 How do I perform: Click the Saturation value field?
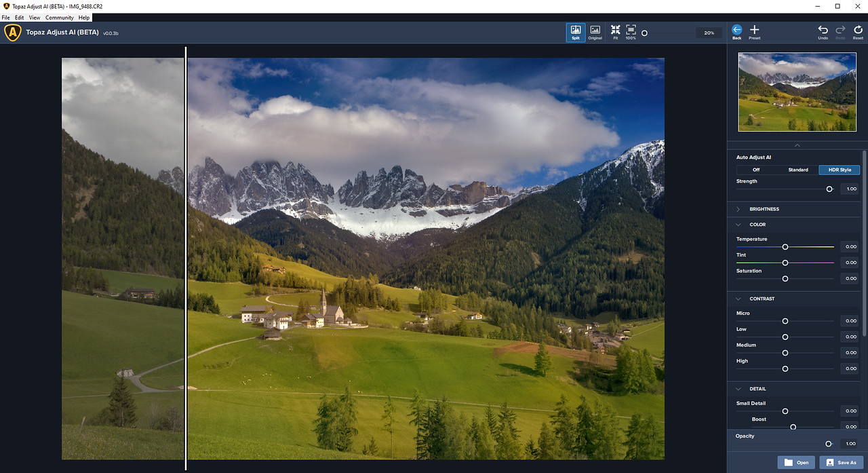(x=850, y=279)
